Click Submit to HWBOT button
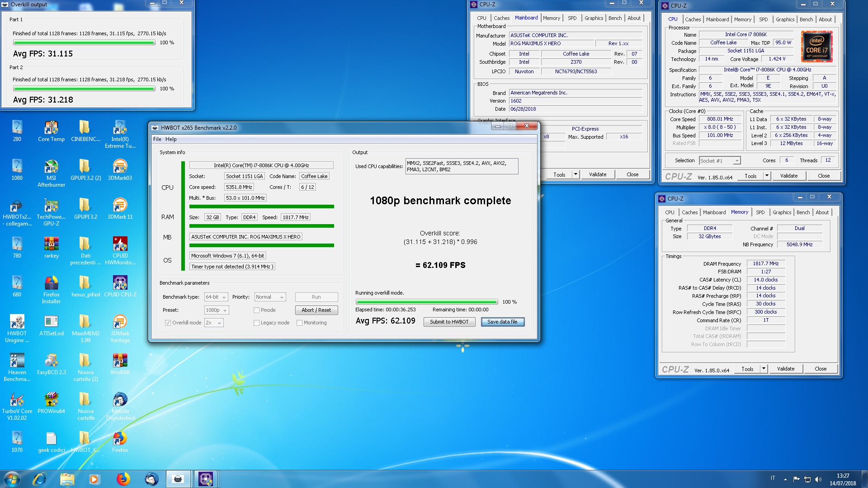868x488 pixels. [449, 322]
